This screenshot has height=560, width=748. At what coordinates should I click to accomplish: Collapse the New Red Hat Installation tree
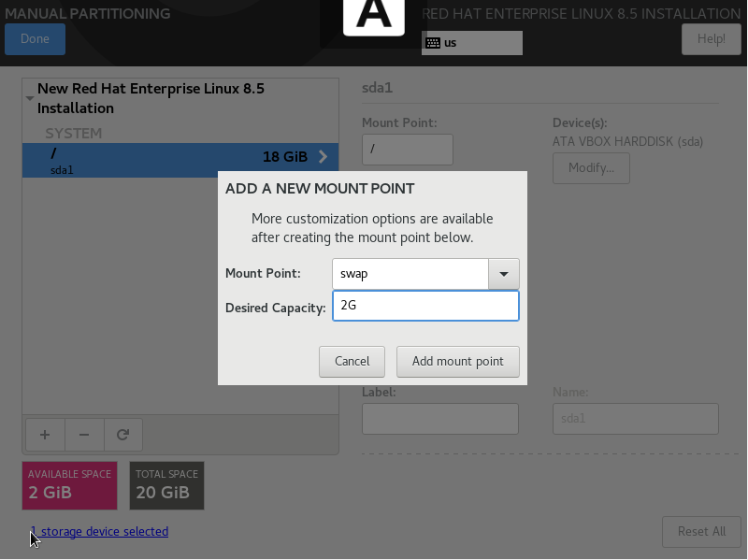(x=30, y=98)
